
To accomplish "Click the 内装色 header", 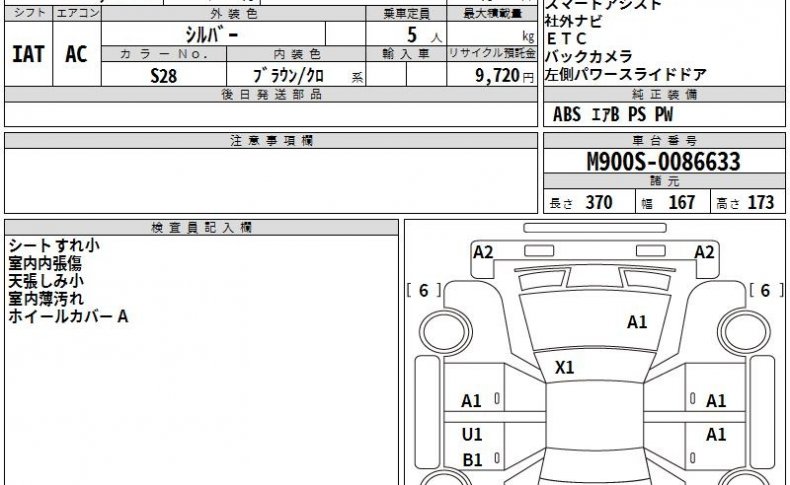I will [x=296, y=54].
